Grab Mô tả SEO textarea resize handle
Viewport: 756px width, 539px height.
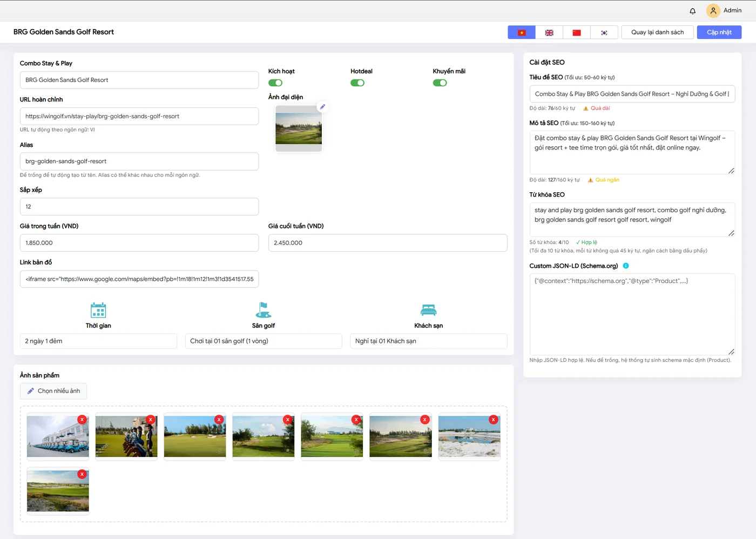click(731, 171)
